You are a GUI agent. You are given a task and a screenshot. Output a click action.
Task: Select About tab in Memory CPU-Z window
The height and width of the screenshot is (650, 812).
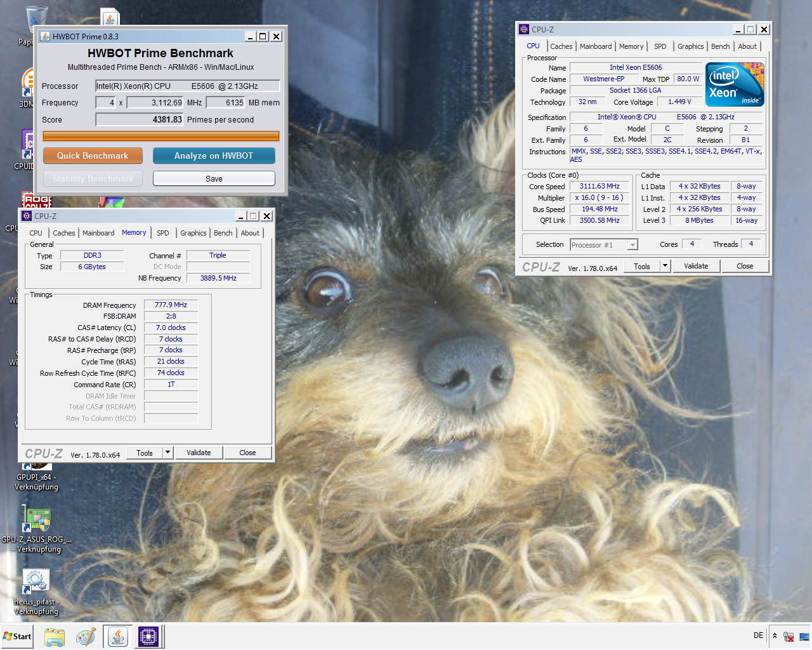click(250, 233)
